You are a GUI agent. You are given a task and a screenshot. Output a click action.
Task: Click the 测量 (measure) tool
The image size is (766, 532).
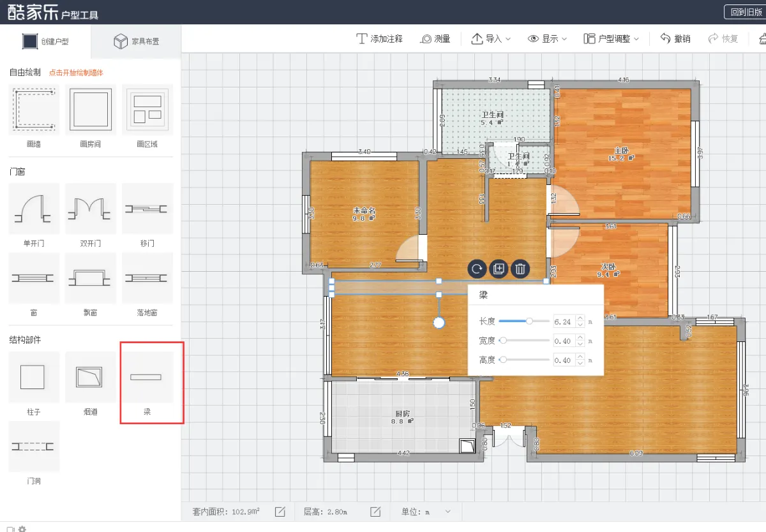coord(435,38)
